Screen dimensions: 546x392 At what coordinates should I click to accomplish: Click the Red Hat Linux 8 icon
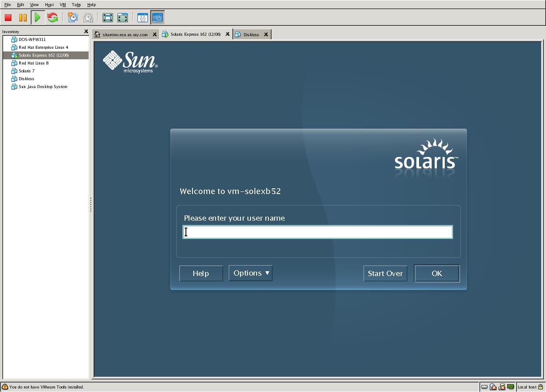[x=14, y=63]
